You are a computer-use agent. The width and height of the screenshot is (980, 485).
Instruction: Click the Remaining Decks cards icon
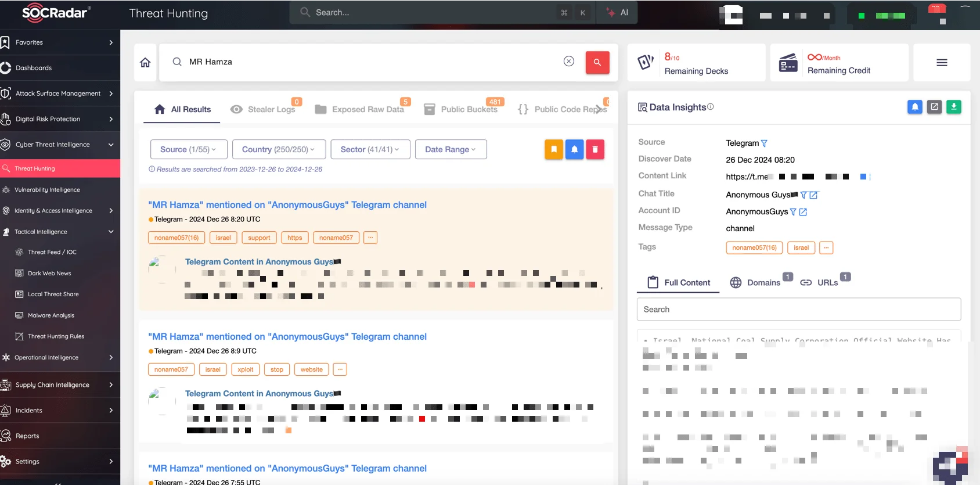[x=646, y=62]
